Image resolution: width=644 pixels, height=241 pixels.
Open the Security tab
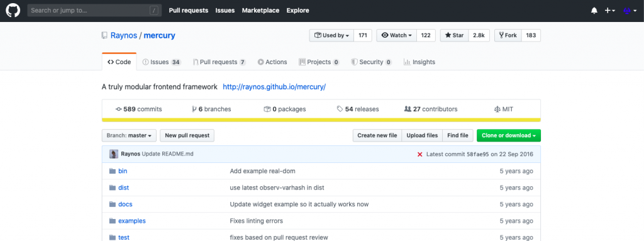point(371,62)
